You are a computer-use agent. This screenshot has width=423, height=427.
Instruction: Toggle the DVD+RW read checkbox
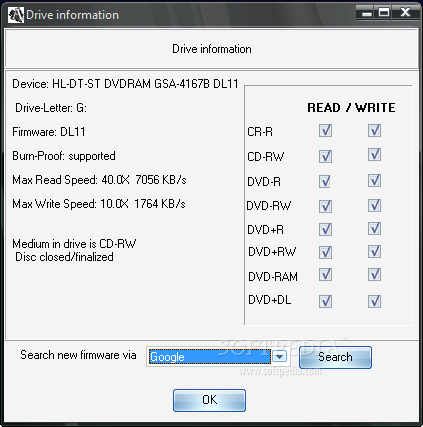[x=325, y=252]
